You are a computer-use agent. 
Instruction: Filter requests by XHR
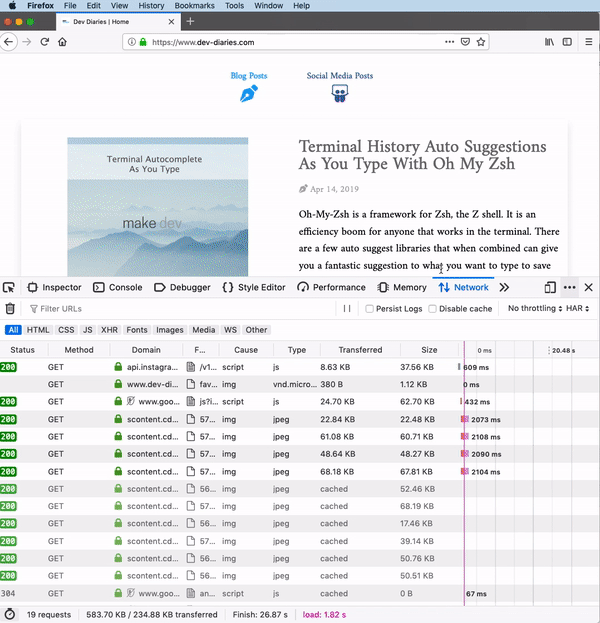pos(109,330)
